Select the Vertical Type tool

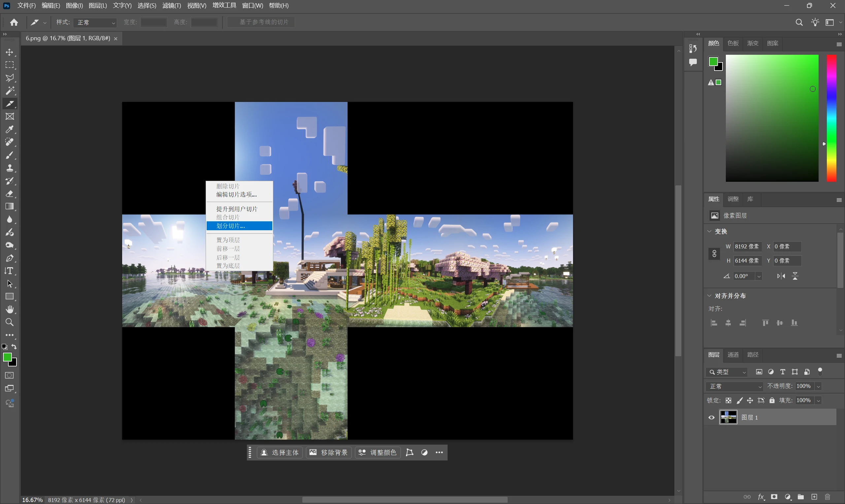[x=10, y=271]
